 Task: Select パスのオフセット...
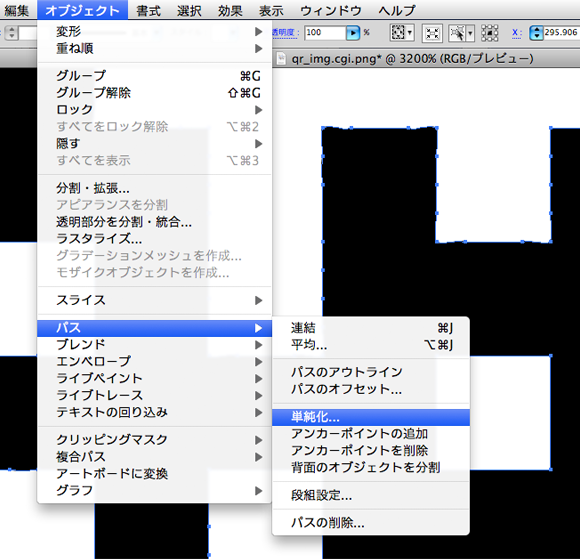[371, 389]
